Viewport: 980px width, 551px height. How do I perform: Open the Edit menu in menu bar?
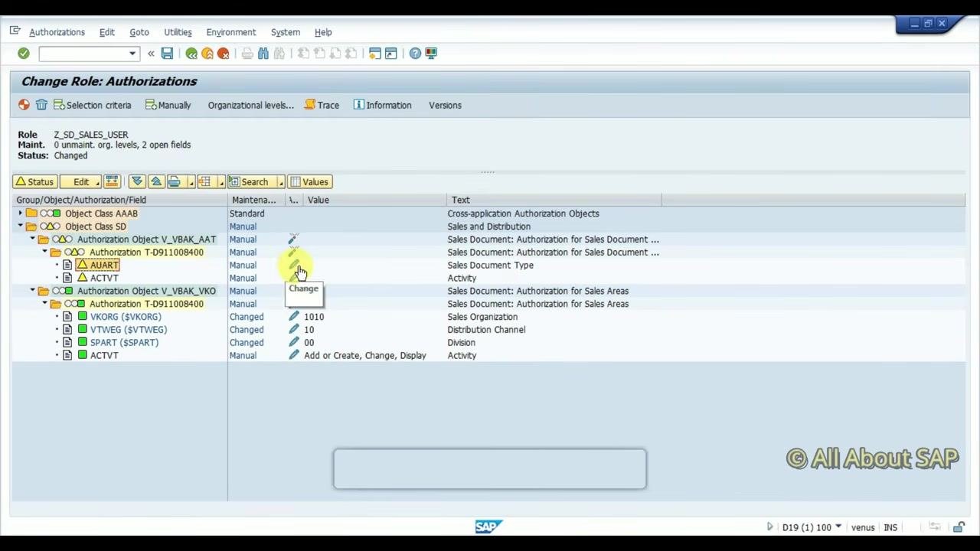(x=106, y=32)
